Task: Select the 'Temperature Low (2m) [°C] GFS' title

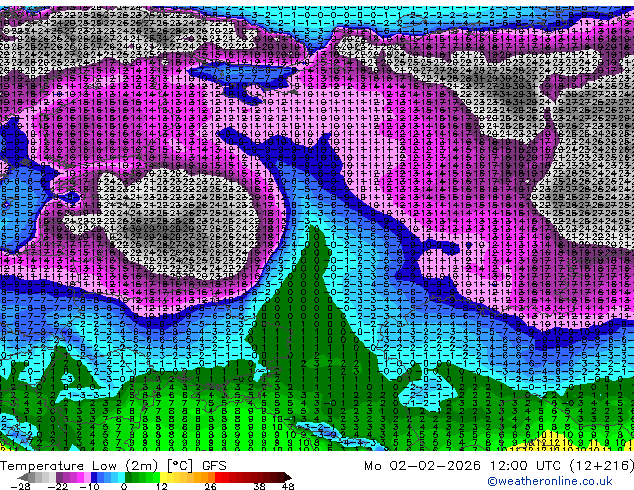Action: [x=113, y=466]
